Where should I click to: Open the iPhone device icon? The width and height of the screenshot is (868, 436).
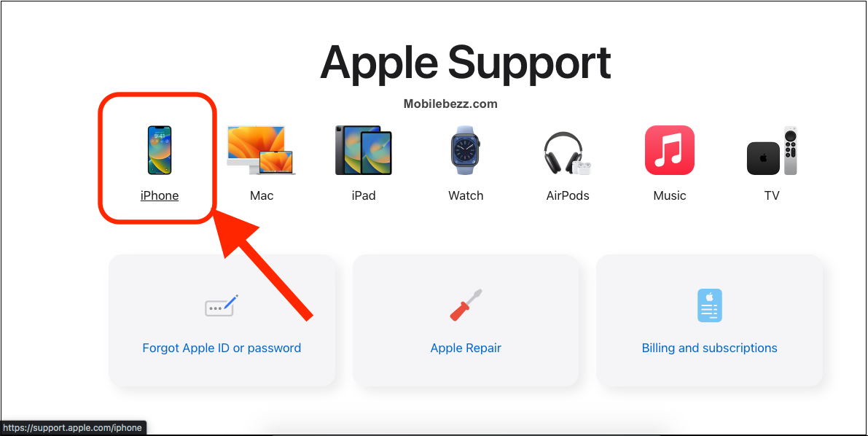tap(160, 150)
